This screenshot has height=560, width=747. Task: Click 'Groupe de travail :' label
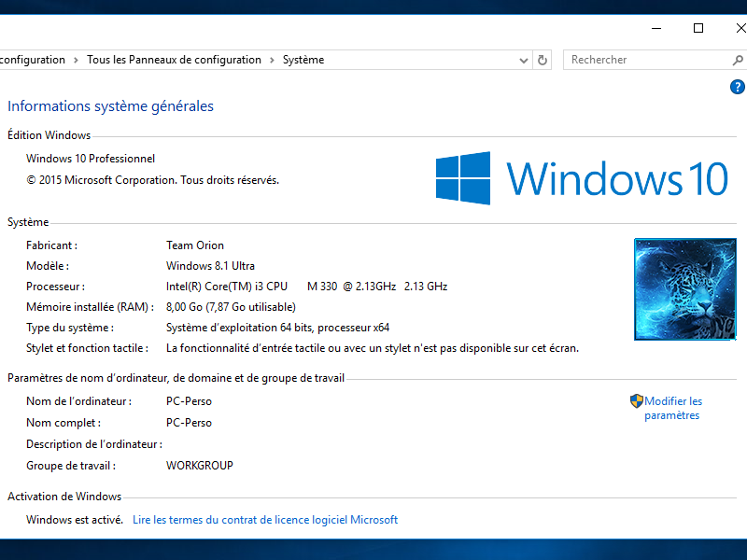71,466
